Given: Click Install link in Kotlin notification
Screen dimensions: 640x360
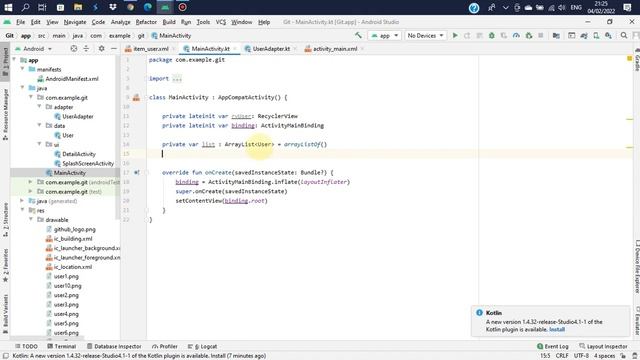Looking at the screenshot, I should [557, 329].
